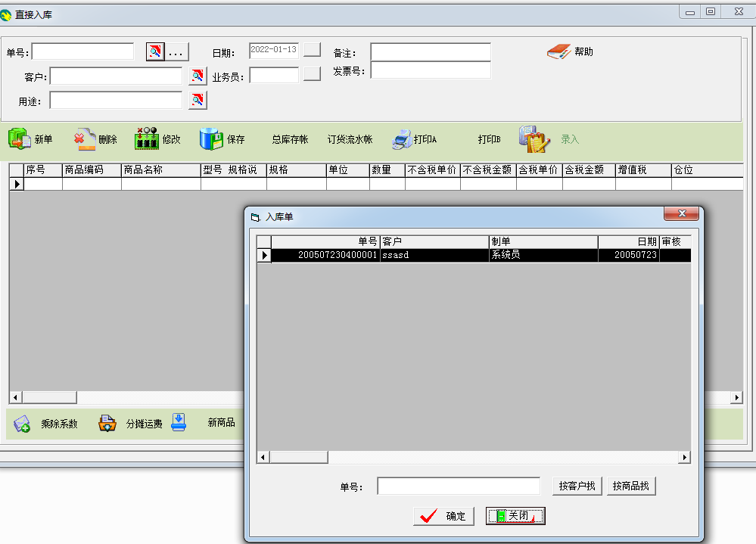This screenshot has width=756, height=544.
Task: Click the 用途 input field
Action: point(117,100)
